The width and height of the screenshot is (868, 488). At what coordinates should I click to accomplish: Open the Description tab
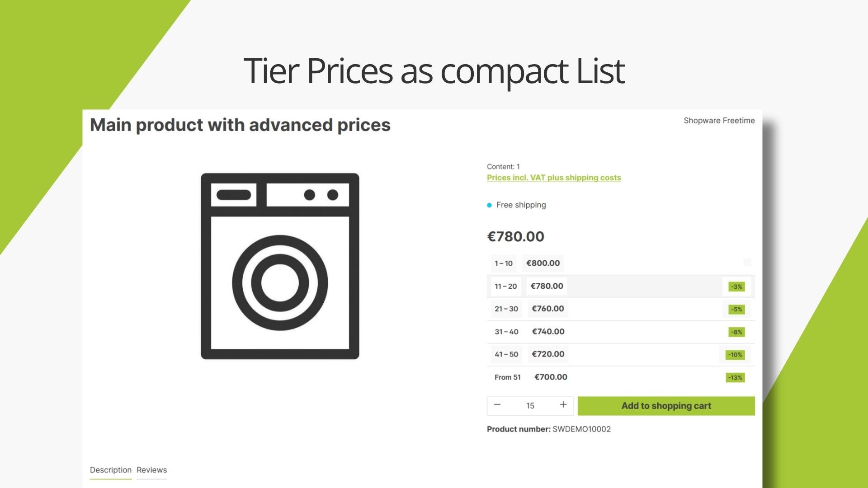(x=111, y=470)
